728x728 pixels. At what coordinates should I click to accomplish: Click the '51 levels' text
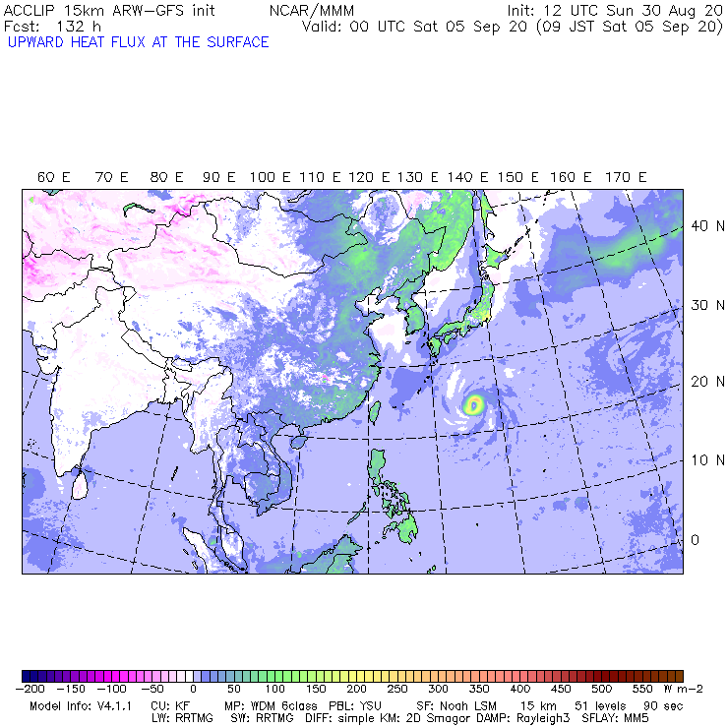pos(600,706)
